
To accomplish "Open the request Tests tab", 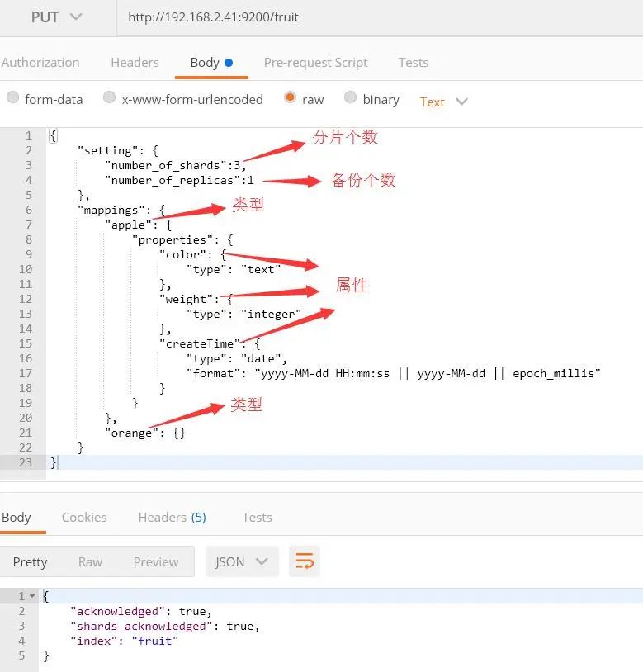I will (414, 63).
